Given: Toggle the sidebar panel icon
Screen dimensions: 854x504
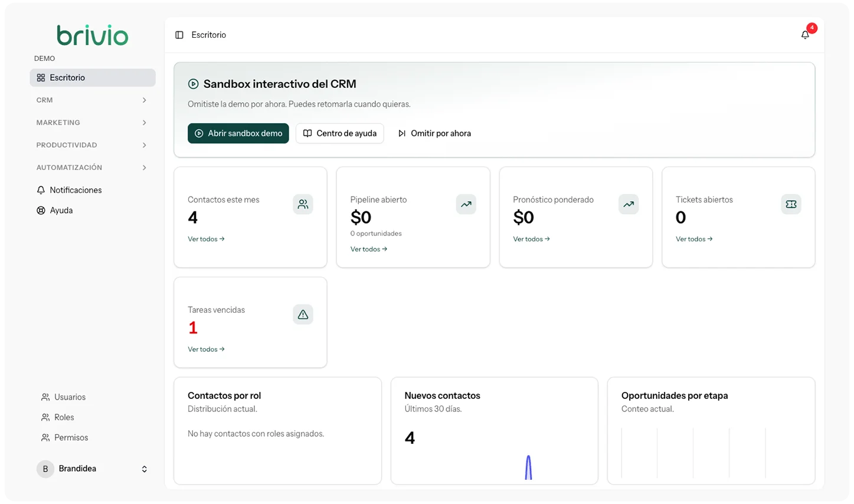Looking at the screenshot, I should pos(179,35).
